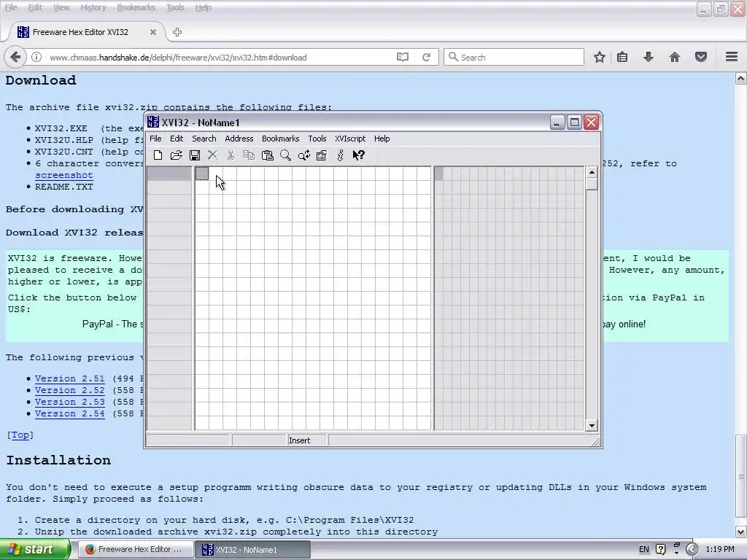This screenshot has width=747, height=560.
Task: Click the Copy icon in XVI32 toolbar
Action: (249, 155)
